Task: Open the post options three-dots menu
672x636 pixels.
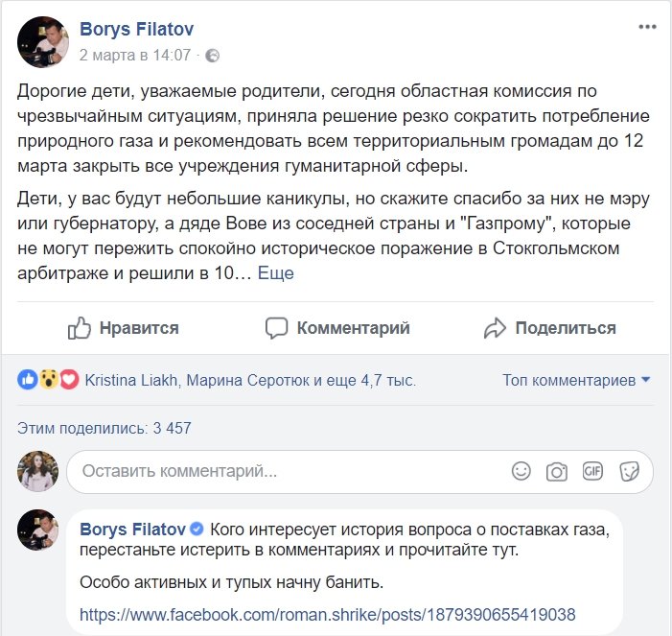Action: 648,27
